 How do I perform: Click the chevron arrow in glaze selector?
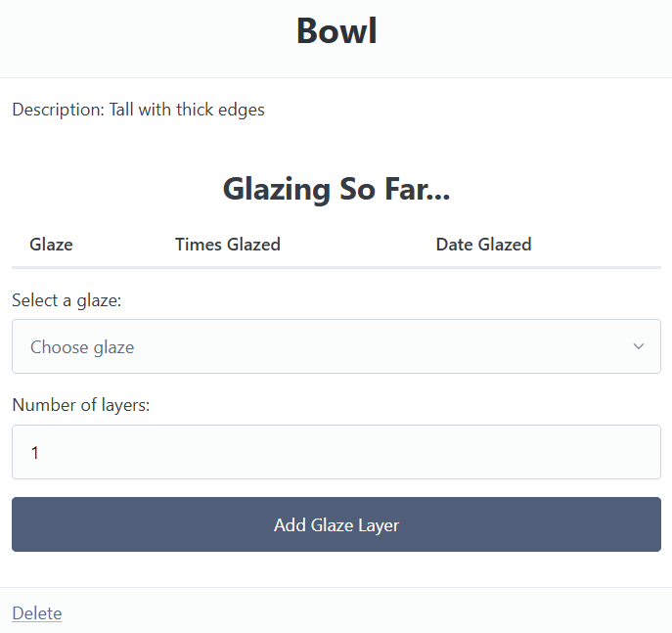[x=639, y=346]
